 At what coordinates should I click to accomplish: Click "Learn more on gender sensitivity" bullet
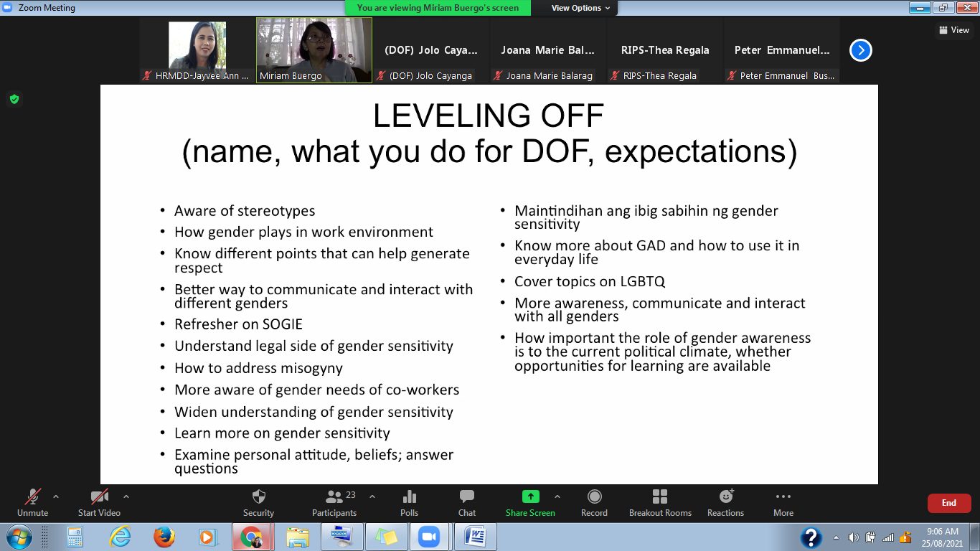pos(282,433)
